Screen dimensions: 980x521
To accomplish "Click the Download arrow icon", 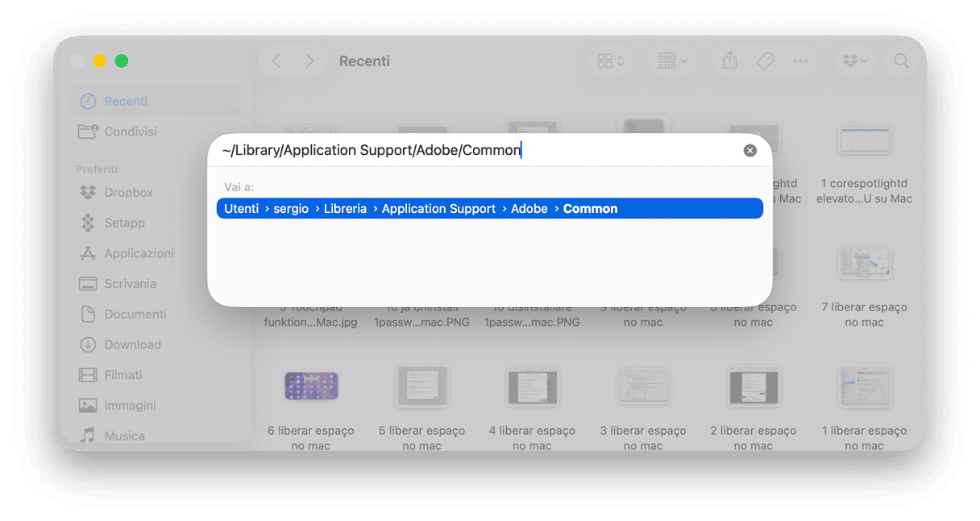I will point(88,345).
